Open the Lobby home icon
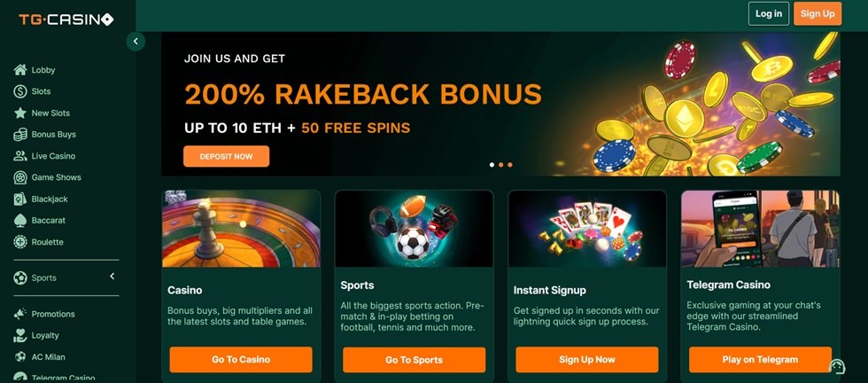The image size is (868, 383). click(x=19, y=70)
